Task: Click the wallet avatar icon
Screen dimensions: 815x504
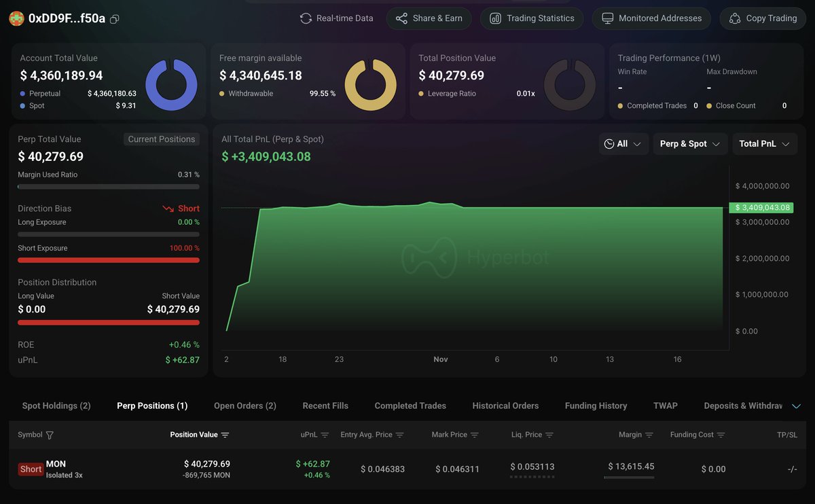Action: tap(16, 18)
